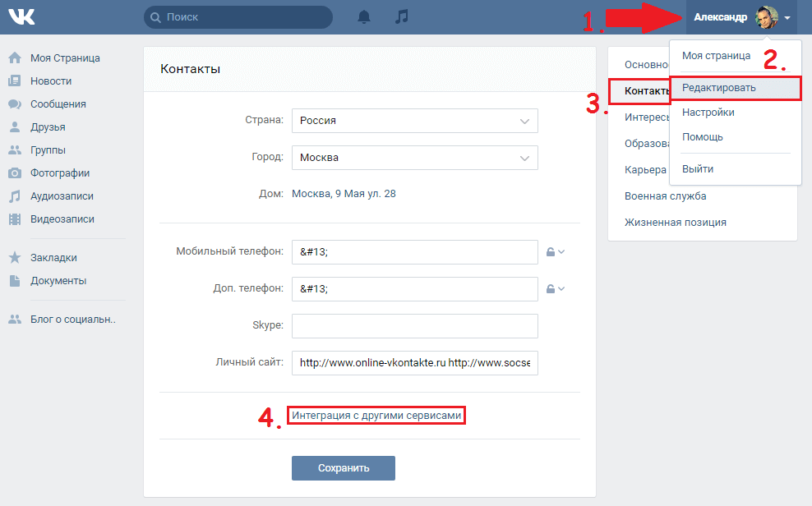Click into the Skype input field
This screenshot has width=812, height=506.
pyautogui.click(x=415, y=326)
